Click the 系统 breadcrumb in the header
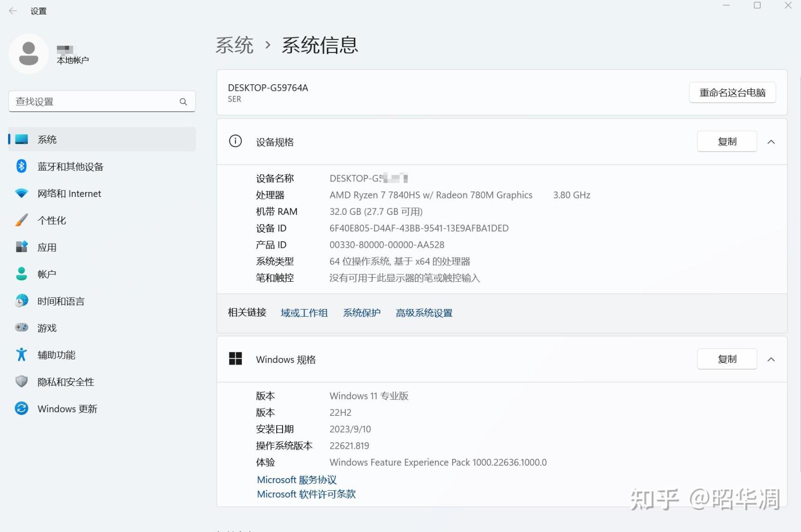 [x=234, y=45]
